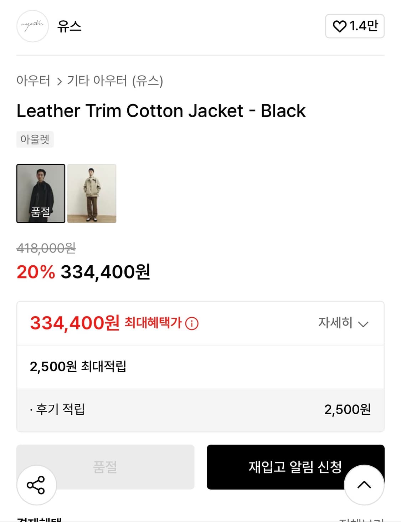Click the chevron next to 자세히

[x=363, y=324]
